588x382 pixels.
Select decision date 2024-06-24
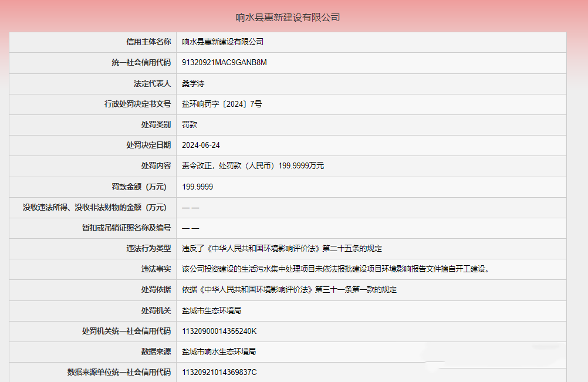[201, 145]
